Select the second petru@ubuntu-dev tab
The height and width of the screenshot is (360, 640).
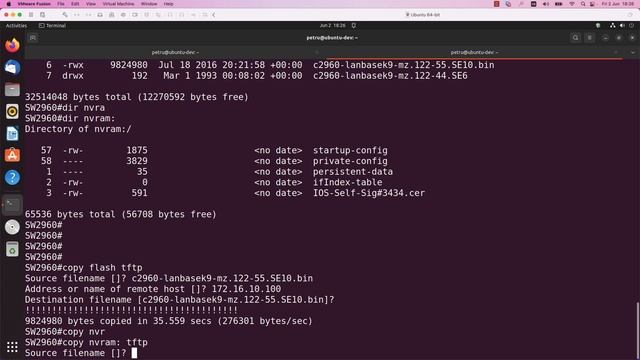474,52
